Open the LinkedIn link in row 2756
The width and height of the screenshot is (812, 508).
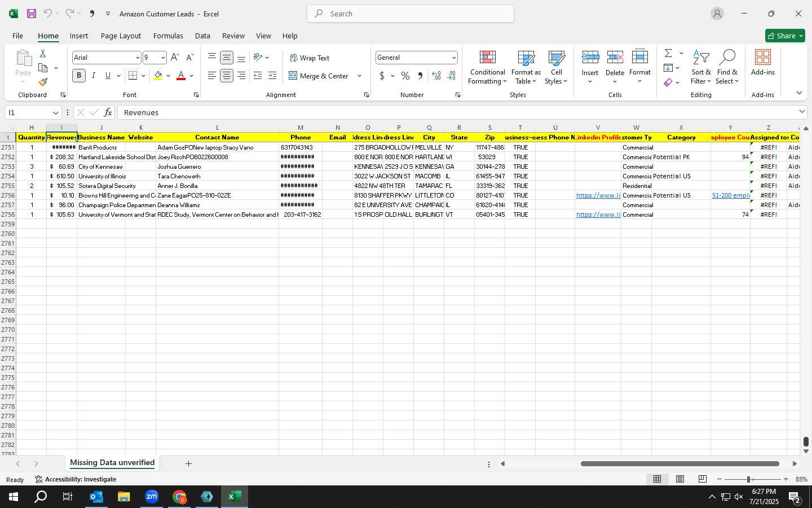tap(598, 195)
